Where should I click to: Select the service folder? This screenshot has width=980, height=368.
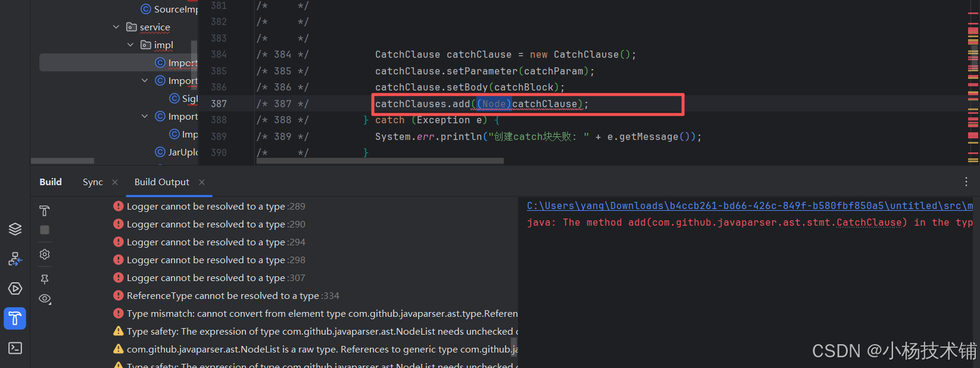pyautogui.click(x=155, y=27)
